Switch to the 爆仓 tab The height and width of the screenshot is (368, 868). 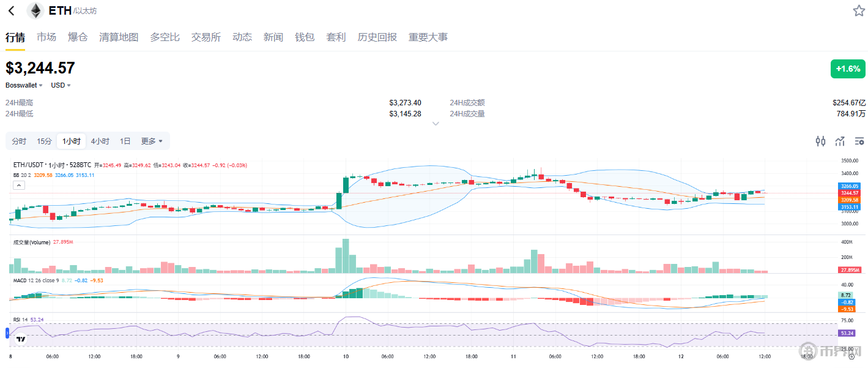point(78,37)
